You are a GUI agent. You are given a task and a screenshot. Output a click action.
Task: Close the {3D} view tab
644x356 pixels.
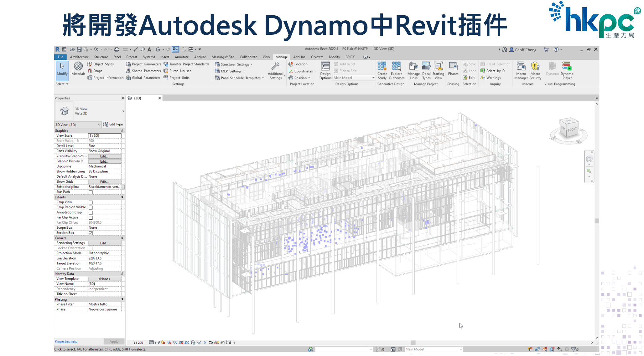(x=159, y=98)
